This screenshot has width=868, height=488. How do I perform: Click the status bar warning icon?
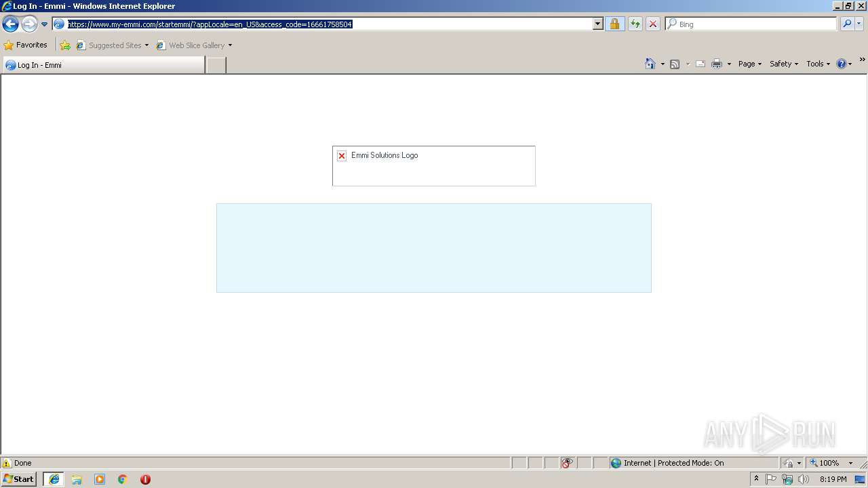click(7, 463)
